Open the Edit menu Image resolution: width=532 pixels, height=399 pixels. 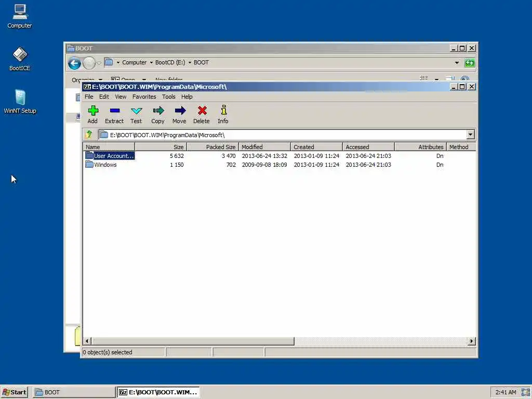pyautogui.click(x=104, y=97)
